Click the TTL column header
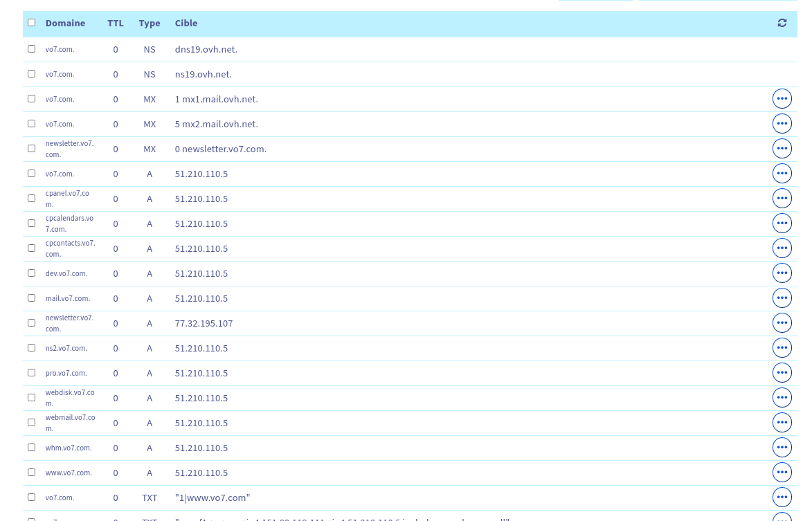Screen dimensions: 812x521 [116, 24]
